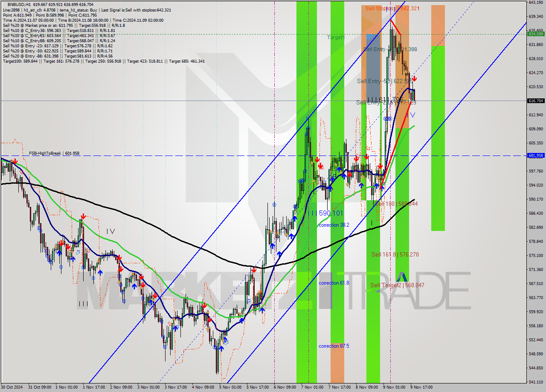Click the 1 Nov 17:00 time label
Viewport: 546px width, 392px height.
94,387
